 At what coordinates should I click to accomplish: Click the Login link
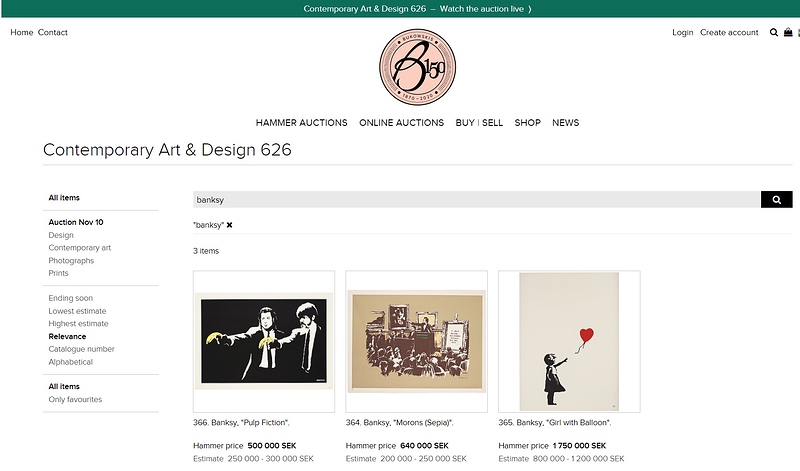click(x=682, y=33)
